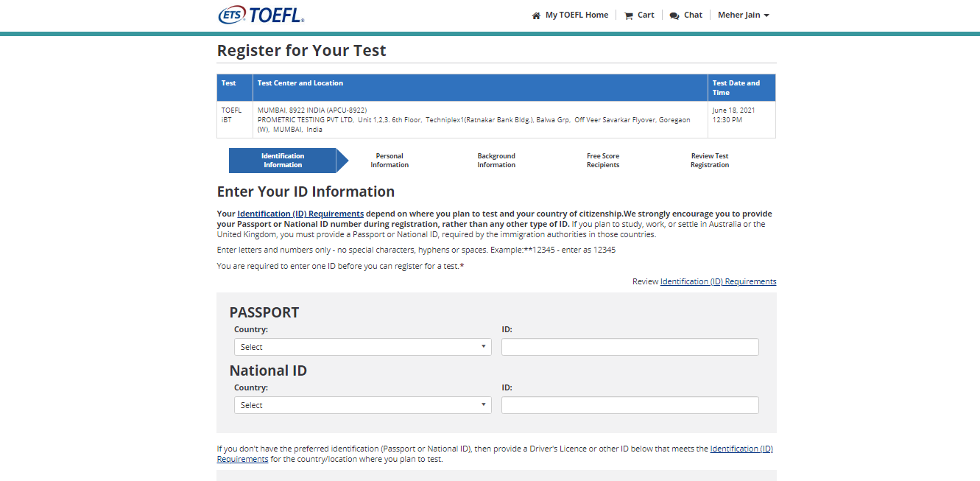980x481 pixels.
Task: Click the home icon beside My TOEFL Home
Action: click(536, 15)
